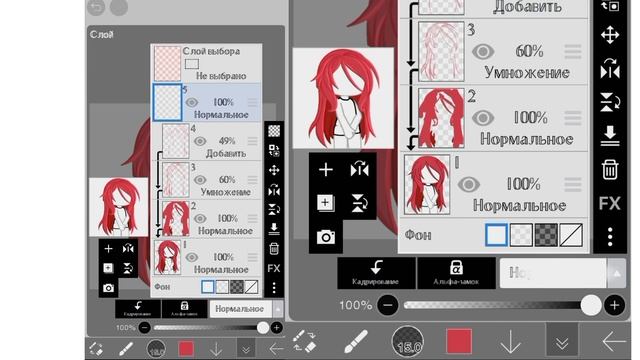Click the opacity slider knob in the smaller screenshot

point(263,327)
